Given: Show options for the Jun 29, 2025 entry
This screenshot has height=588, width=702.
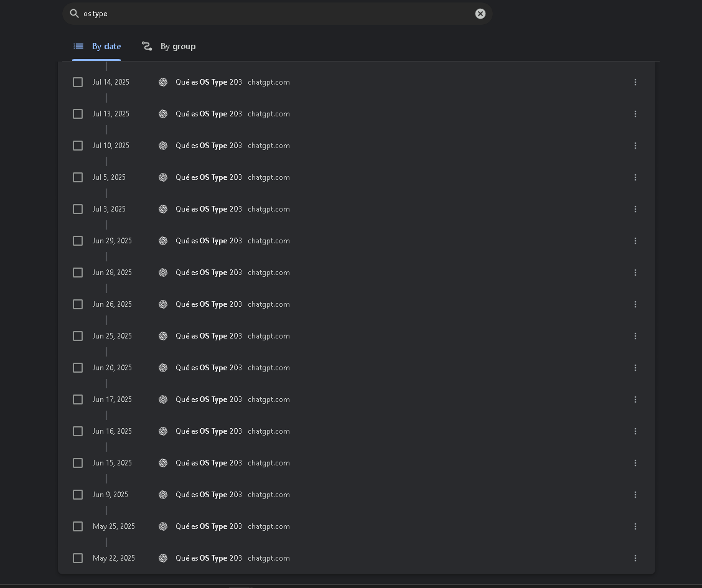Looking at the screenshot, I should tap(635, 241).
